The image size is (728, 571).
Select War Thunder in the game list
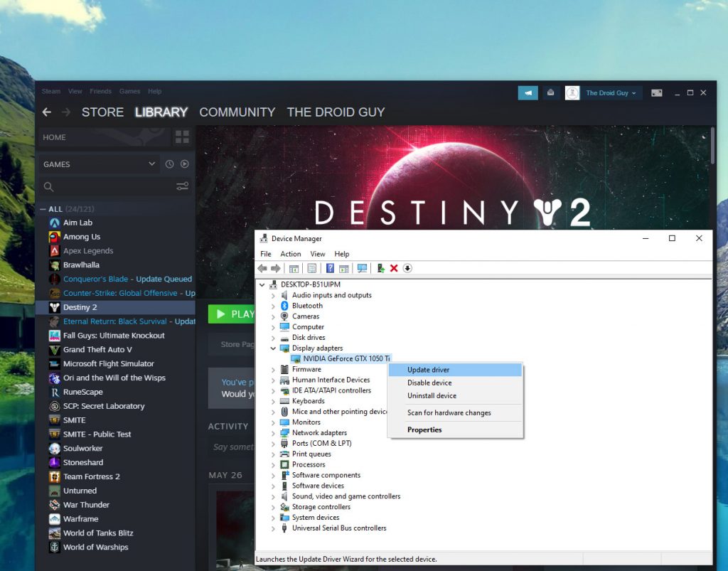point(86,505)
